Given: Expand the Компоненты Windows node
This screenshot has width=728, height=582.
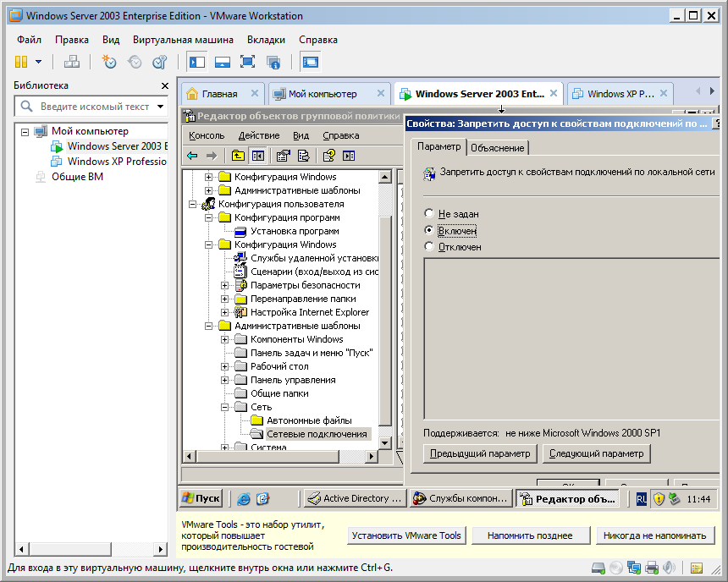Looking at the screenshot, I should (224, 340).
